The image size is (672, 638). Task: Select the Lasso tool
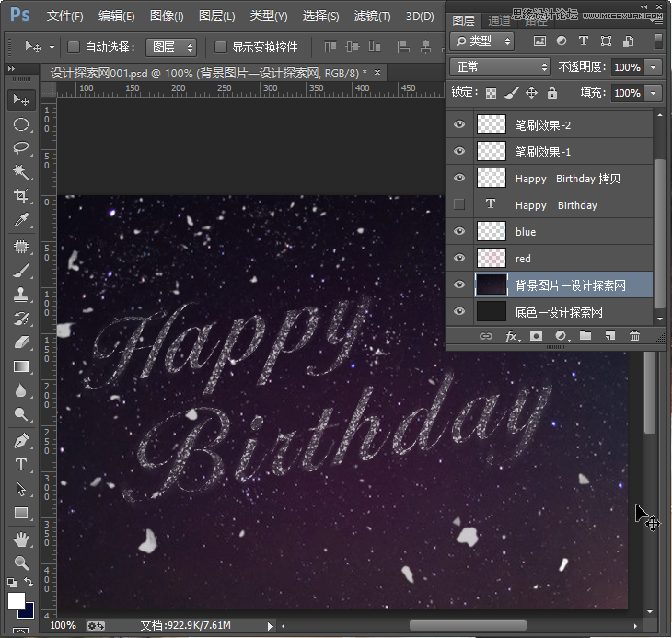(x=20, y=148)
